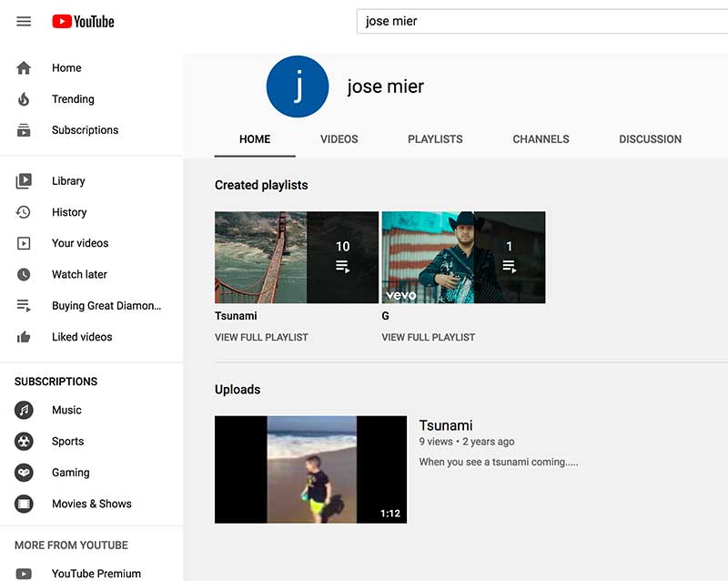Click the Trending flame icon
This screenshot has height=581, width=728.
[24, 99]
